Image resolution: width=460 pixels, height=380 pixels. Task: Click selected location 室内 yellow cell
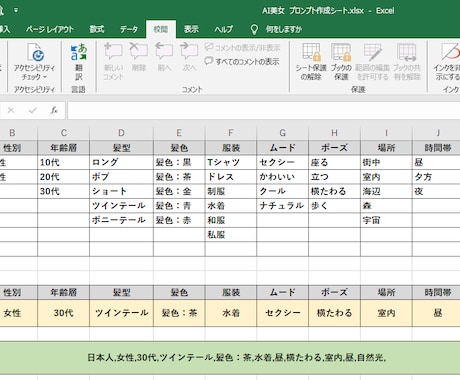386,313
